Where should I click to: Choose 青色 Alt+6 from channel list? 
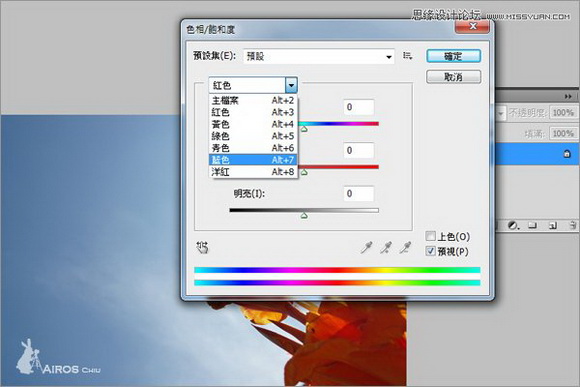coord(253,148)
